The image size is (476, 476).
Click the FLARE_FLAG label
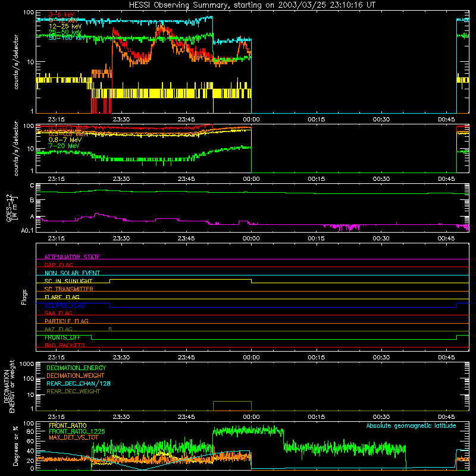pos(62,297)
